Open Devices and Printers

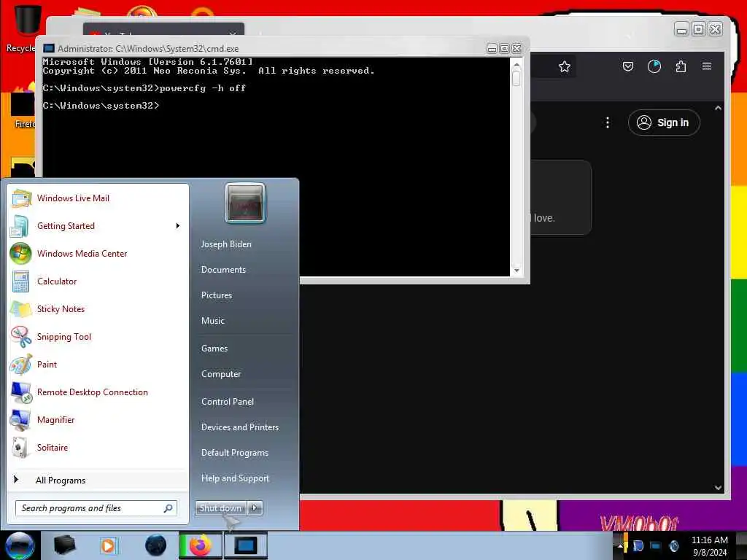click(239, 427)
